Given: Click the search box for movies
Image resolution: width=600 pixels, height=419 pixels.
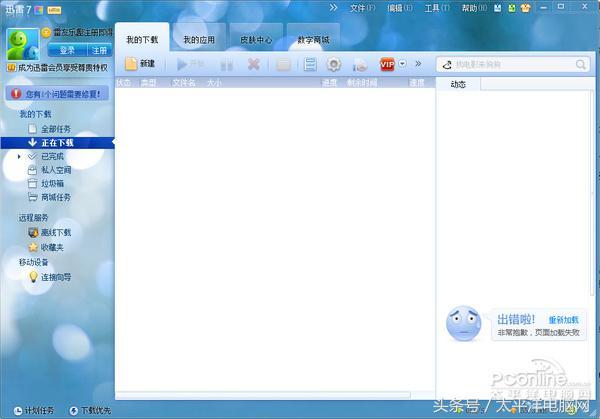Looking at the screenshot, I should click(x=513, y=64).
